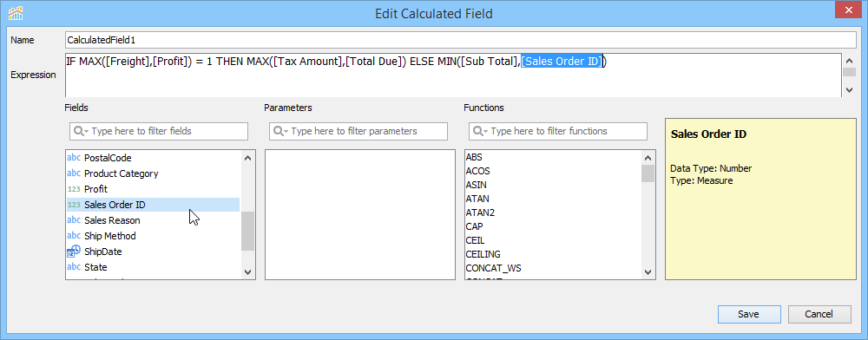The height and width of the screenshot is (340, 868).
Task: Click the date icon beside ShipDate
Action: (x=74, y=251)
